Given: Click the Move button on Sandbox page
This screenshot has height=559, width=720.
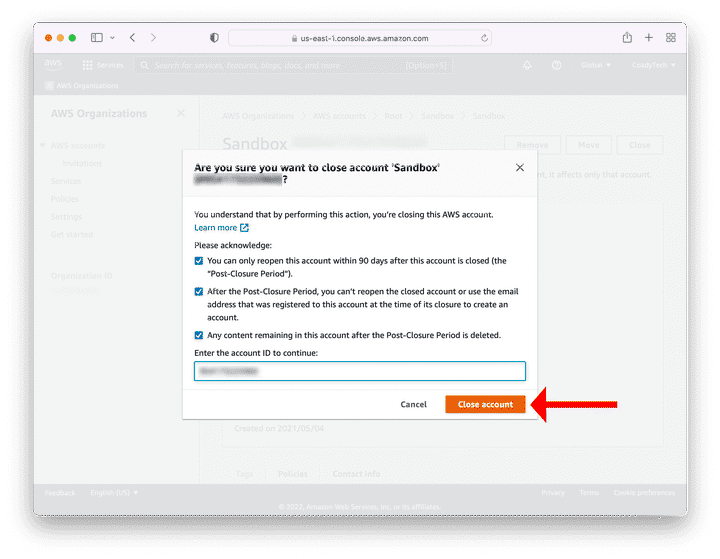Looking at the screenshot, I should [589, 145].
